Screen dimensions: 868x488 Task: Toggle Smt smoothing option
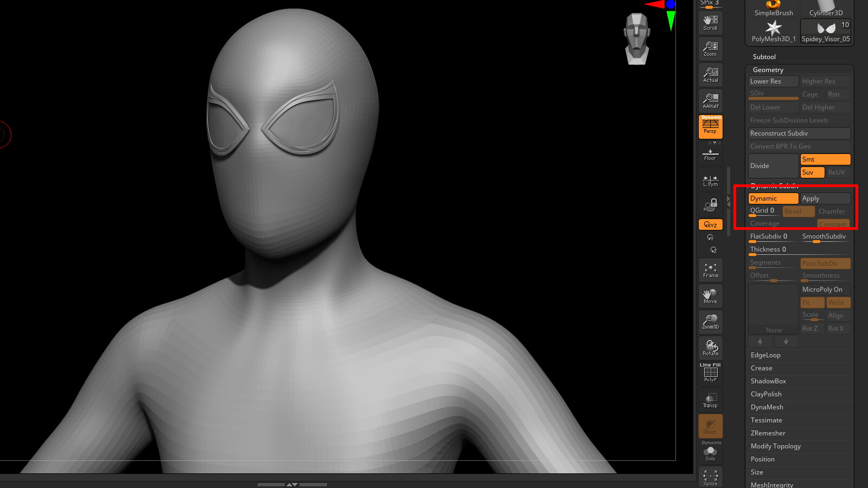(x=825, y=159)
